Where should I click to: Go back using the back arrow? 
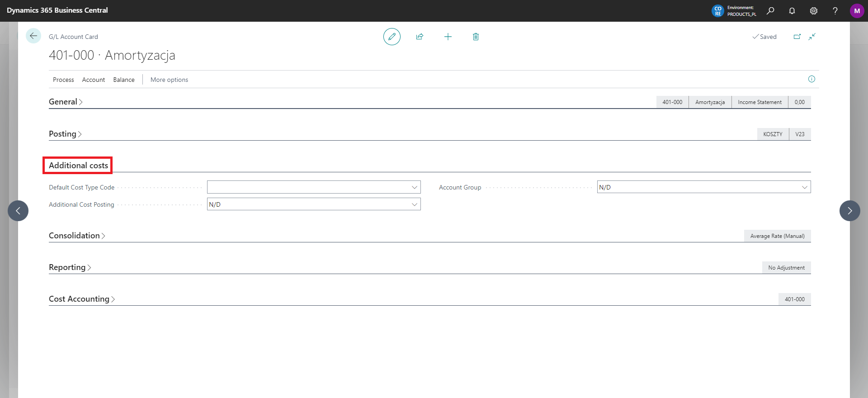click(33, 36)
